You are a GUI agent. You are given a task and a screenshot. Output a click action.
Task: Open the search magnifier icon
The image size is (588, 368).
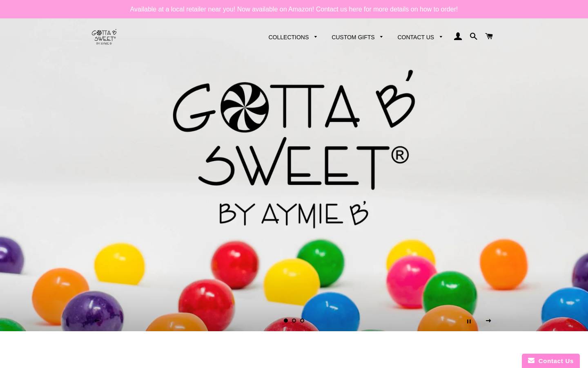pyautogui.click(x=473, y=36)
